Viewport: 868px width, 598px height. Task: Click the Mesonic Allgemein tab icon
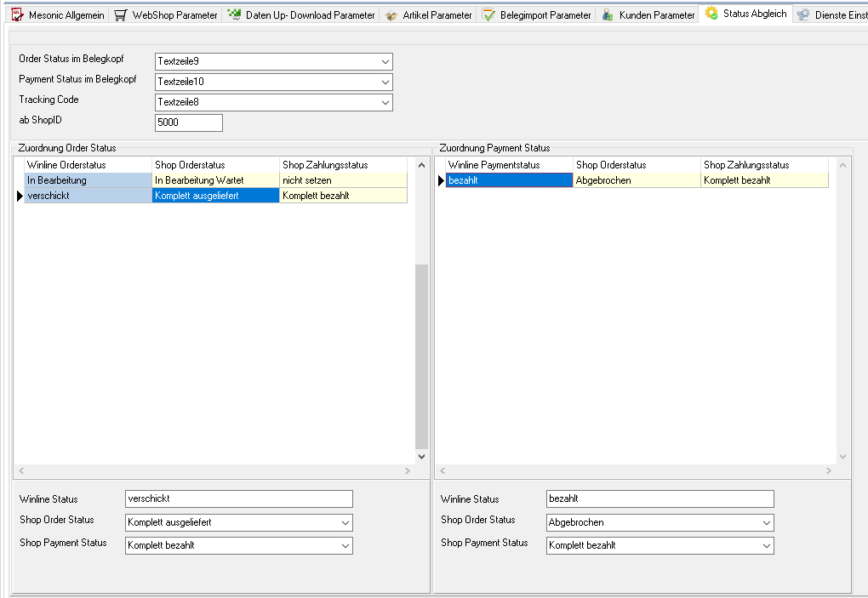pyautogui.click(x=16, y=15)
